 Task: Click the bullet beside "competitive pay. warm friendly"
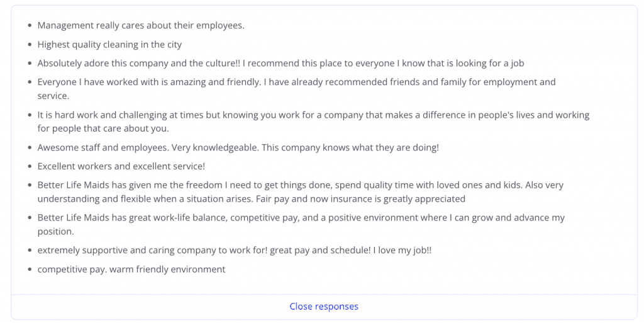(30, 270)
